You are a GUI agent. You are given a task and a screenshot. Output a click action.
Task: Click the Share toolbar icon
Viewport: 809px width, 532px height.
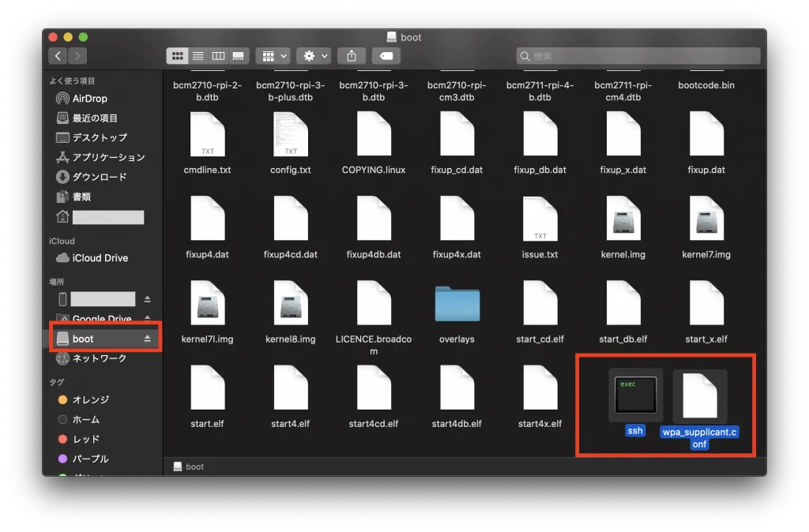click(x=351, y=56)
